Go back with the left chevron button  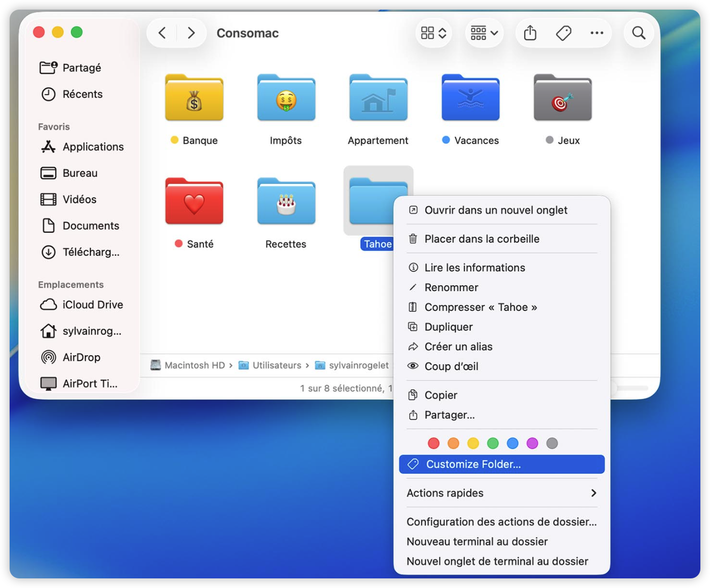tap(162, 33)
